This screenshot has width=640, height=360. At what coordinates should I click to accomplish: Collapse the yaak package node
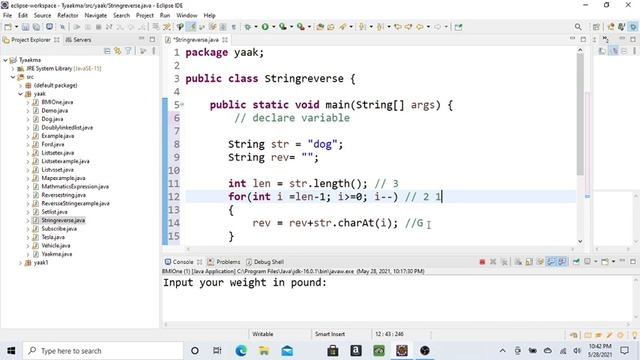[x=20, y=94]
